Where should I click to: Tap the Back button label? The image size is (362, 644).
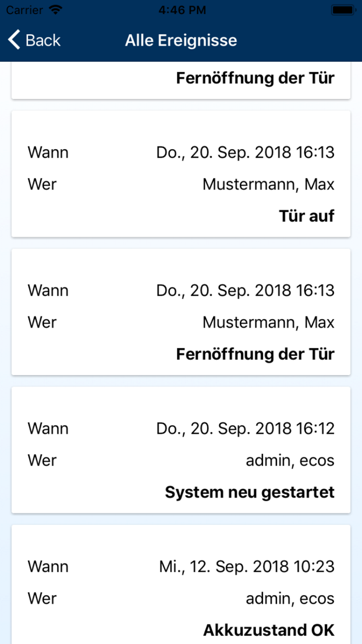coord(43,40)
